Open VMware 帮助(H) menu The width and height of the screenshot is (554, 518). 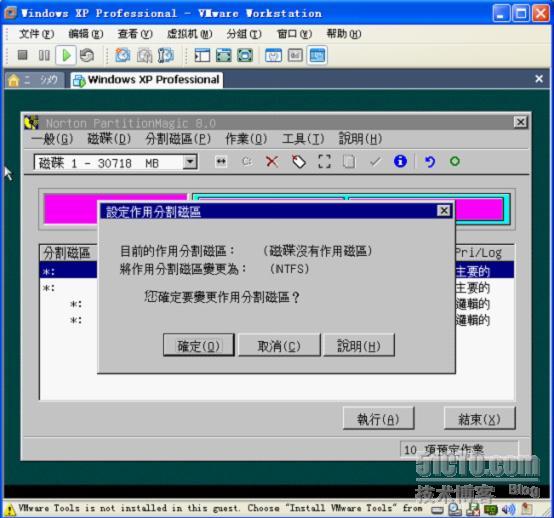(x=344, y=34)
